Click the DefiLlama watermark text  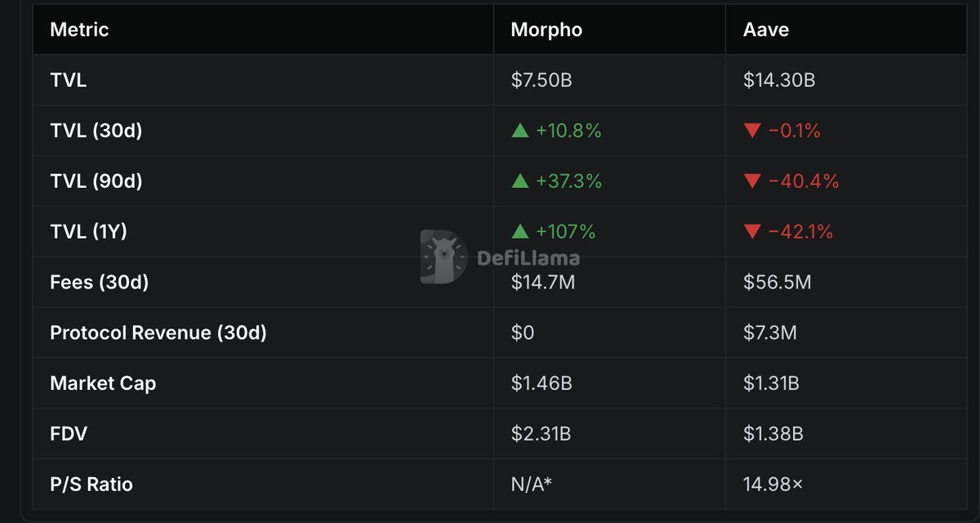pyautogui.click(x=528, y=259)
